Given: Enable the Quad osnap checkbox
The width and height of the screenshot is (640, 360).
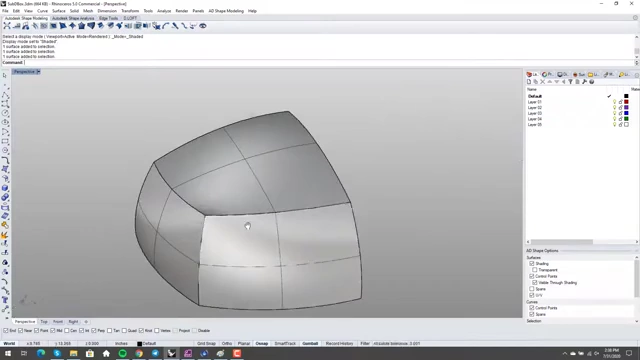Looking at the screenshot, I should click(124, 331).
